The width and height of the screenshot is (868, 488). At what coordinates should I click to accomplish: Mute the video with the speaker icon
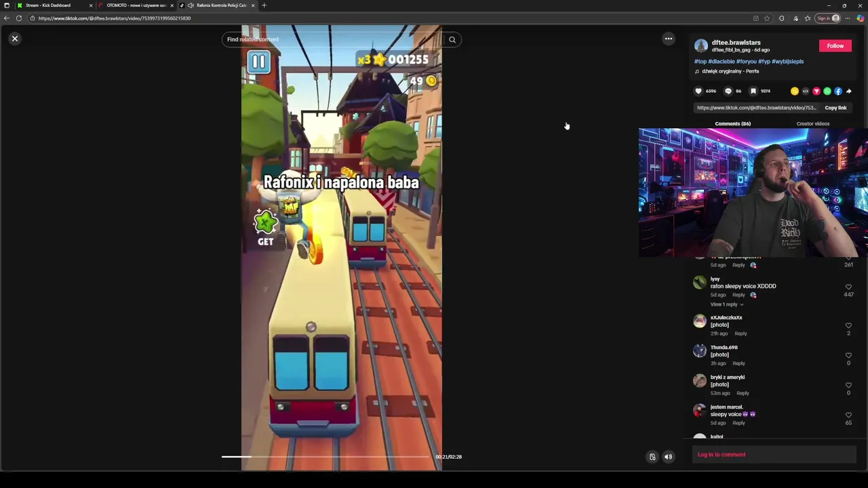668,457
